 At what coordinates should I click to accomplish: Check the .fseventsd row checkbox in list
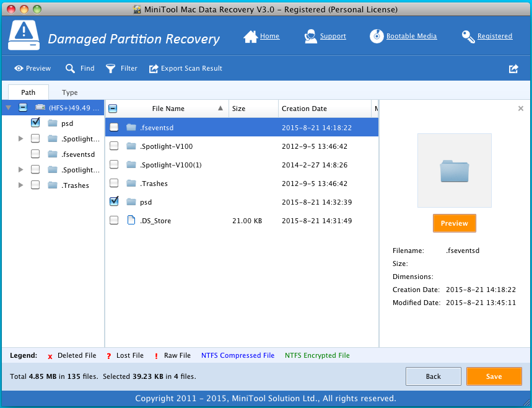point(114,127)
